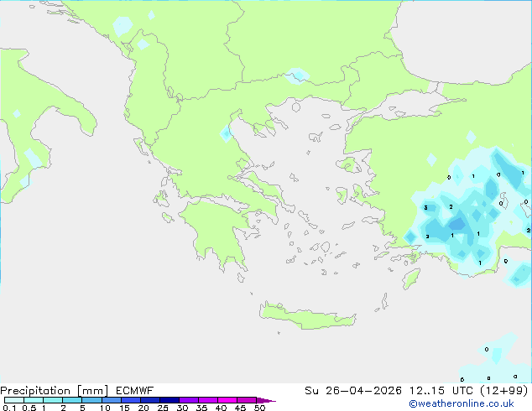Select the '15' legend value
The width and height of the screenshot is (532, 411).
tap(124, 408)
